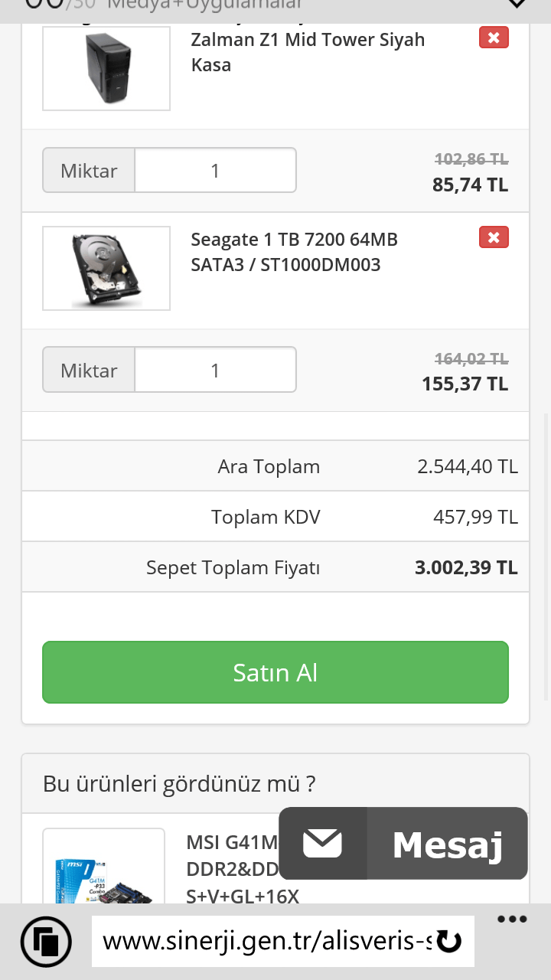
Task: Open browser more options dots
Action: coord(512,920)
